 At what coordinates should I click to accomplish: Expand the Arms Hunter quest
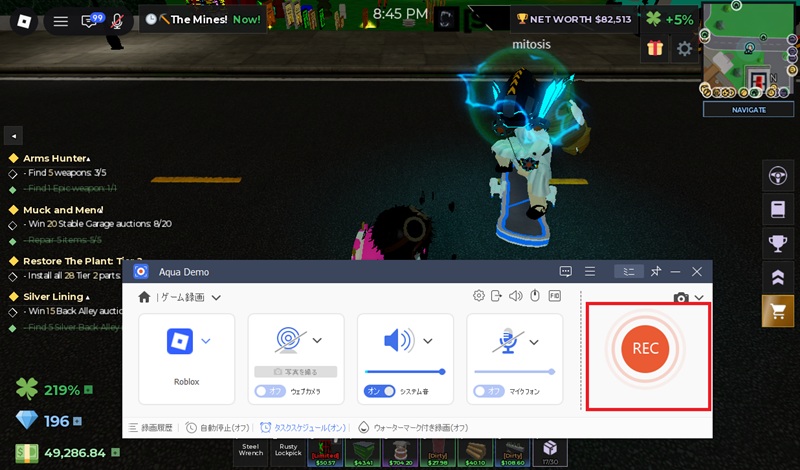(x=57, y=158)
